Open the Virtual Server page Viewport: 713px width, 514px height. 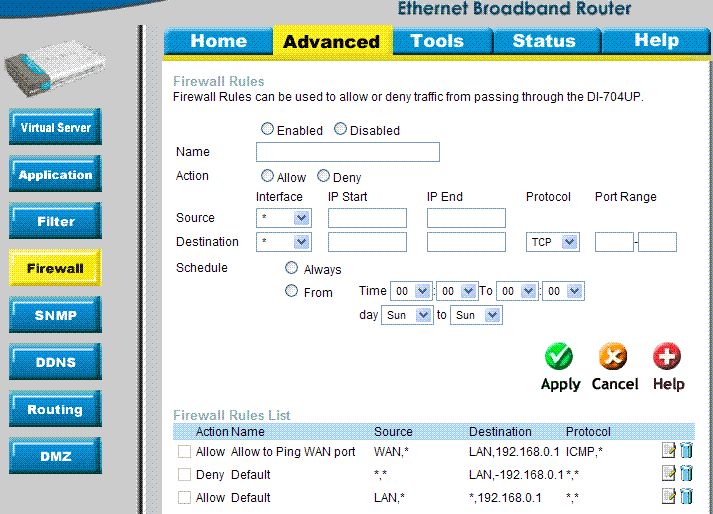[55, 128]
